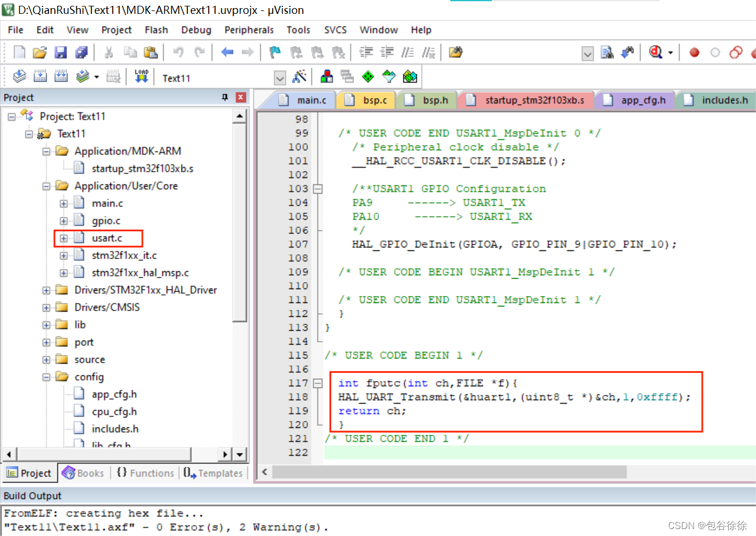Image resolution: width=756 pixels, height=536 pixels.
Task: Expand the Drivers/CMSIS folder
Action: [x=46, y=308]
